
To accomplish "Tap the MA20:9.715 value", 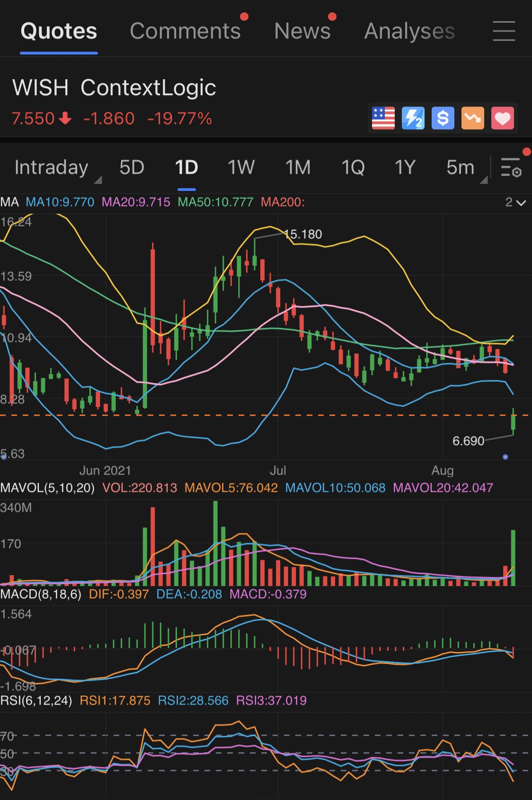I will (136, 202).
